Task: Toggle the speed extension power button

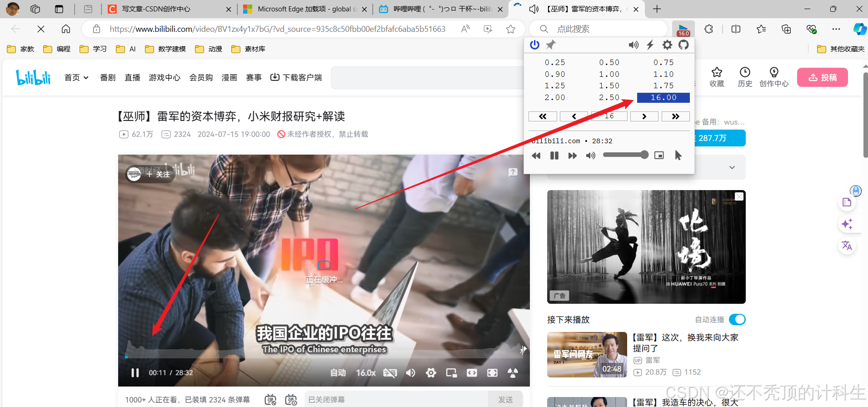Action: pos(535,45)
